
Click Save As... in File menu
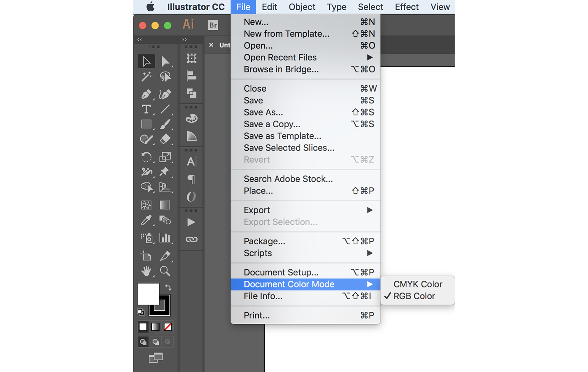pyautogui.click(x=263, y=112)
